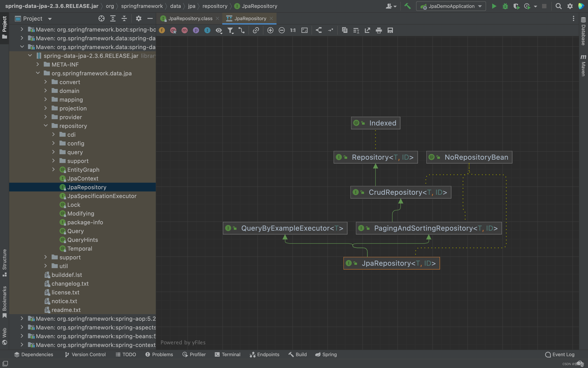Open the Problems tool window
This screenshot has width=588, height=368.
coord(159,354)
